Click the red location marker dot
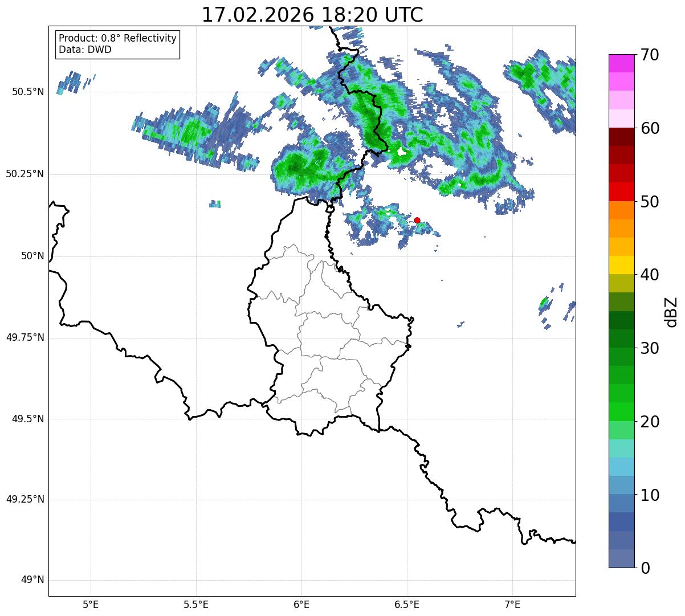Viewport: 685px width, 616px height. (x=417, y=220)
